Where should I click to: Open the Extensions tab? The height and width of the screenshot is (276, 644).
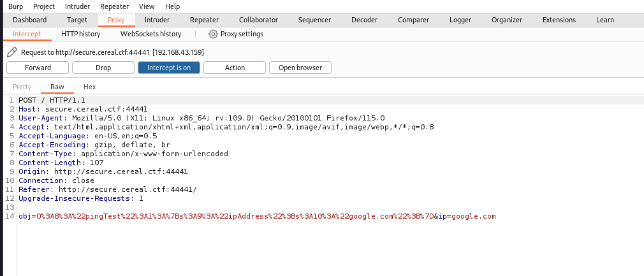pos(559,20)
